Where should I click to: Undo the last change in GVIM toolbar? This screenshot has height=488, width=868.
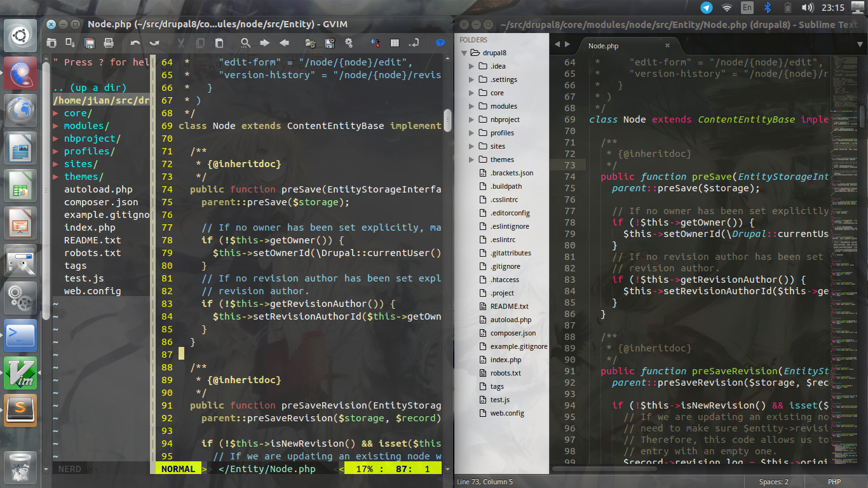coord(135,43)
